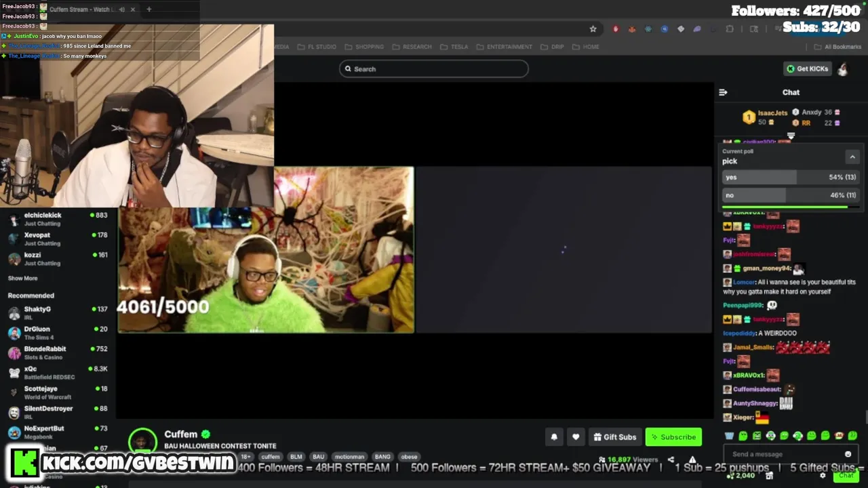The height and width of the screenshot is (488, 868).
Task: Click the Get KICKs button
Action: (807, 68)
